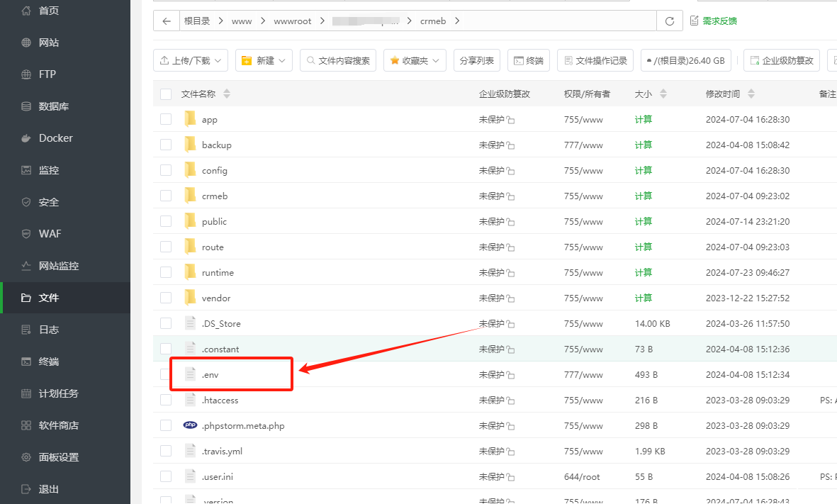Toggle the select-all checkbox in the header
The image size is (837, 504).
[x=166, y=94]
